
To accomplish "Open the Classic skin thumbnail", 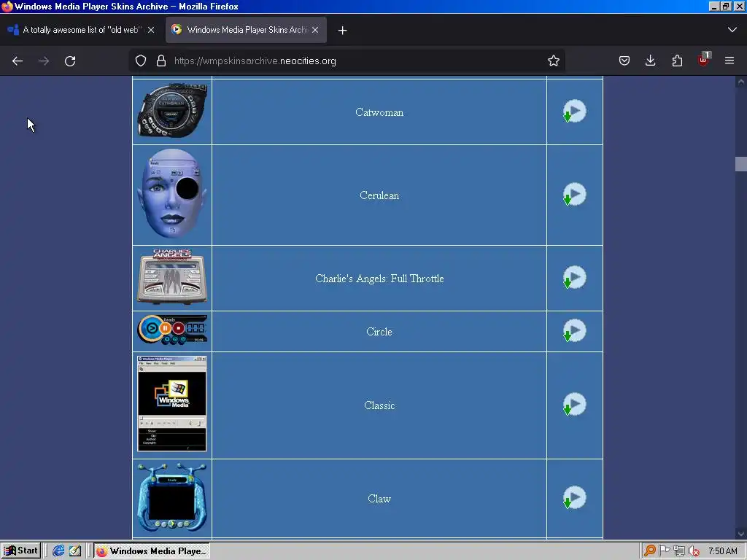I will (172, 404).
